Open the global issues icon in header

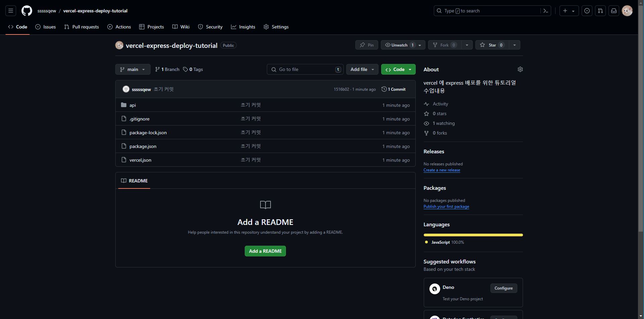[587, 11]
